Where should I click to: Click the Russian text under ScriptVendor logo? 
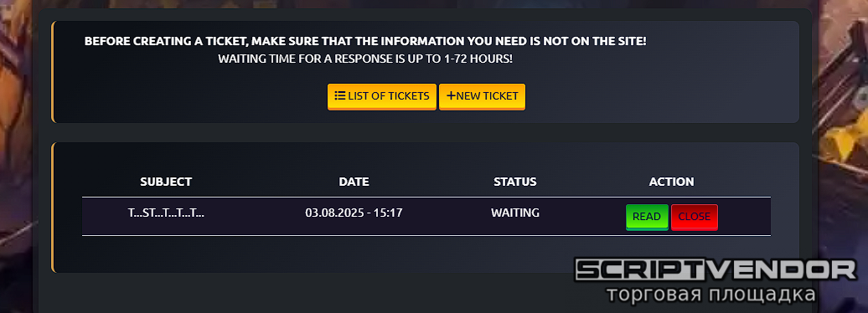pos(710,295)
